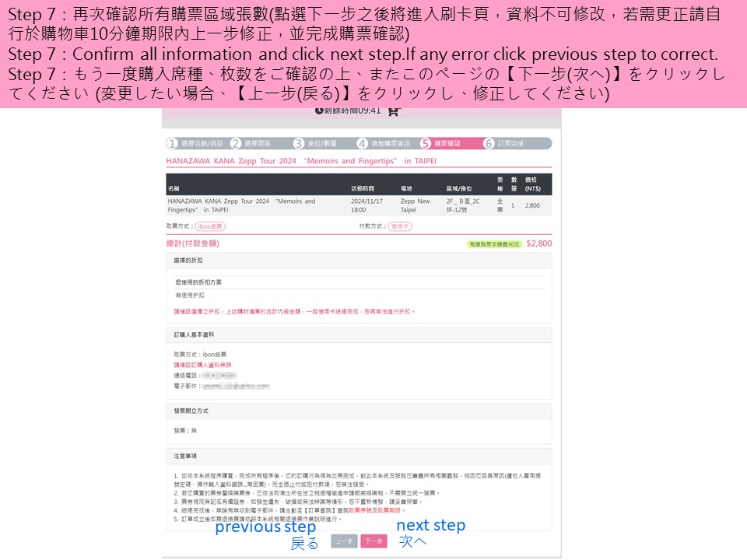
Task: Click the 注意事項 section header
Action: (185, 456)
